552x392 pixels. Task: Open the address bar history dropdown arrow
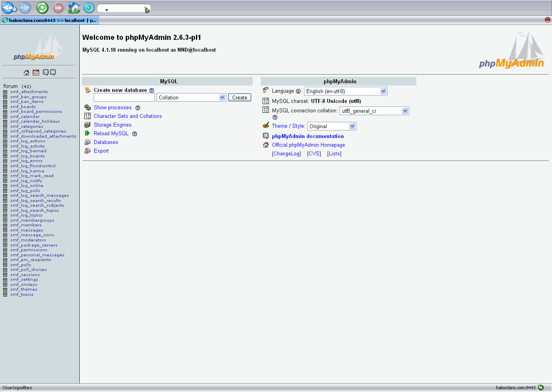106,10
